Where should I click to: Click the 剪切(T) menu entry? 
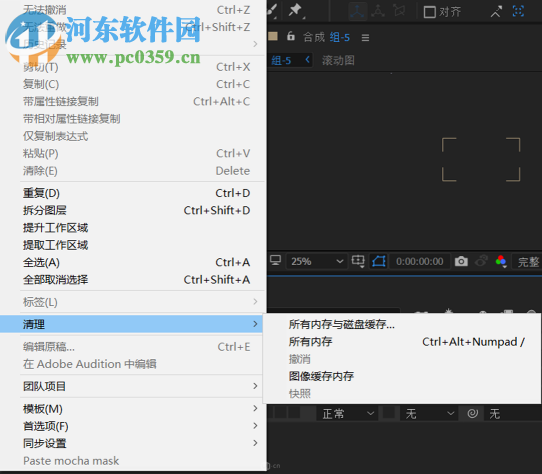[x=133, y=67]
